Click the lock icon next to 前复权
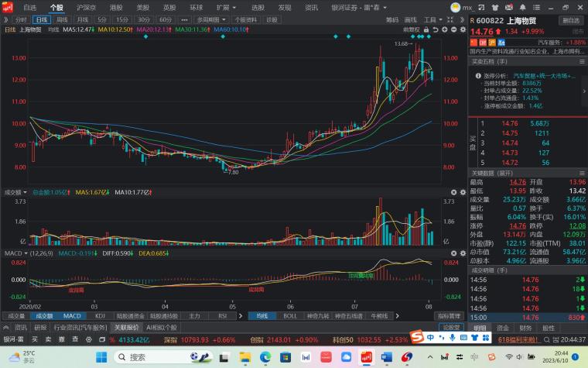 click(x=426, y=29)
